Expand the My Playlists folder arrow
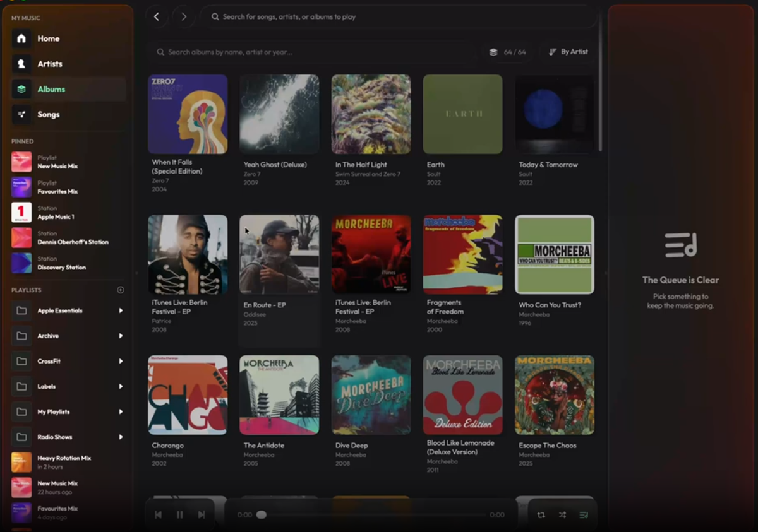This screenshot has height=532, width=758. [121, 411]
